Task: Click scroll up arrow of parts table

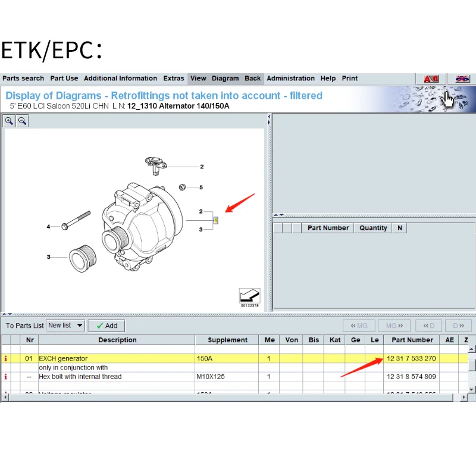Action: (471, 349)
